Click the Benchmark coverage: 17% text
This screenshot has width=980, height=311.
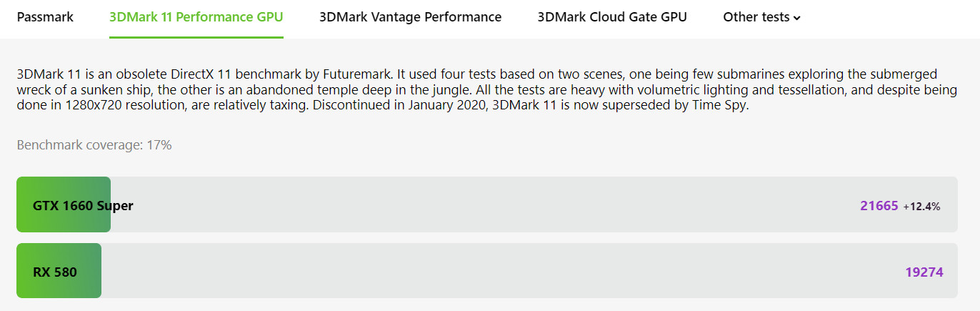(x=94, y=145)
